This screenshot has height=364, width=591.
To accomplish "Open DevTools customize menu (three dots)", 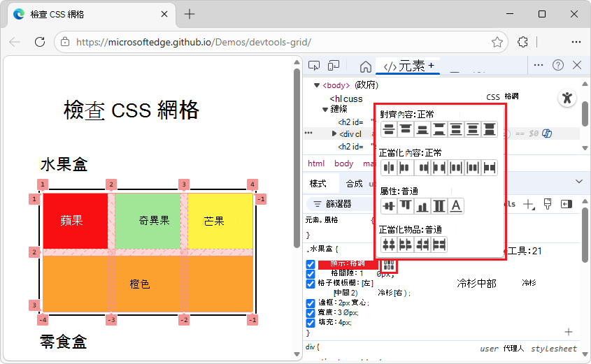I will point(539,65).
